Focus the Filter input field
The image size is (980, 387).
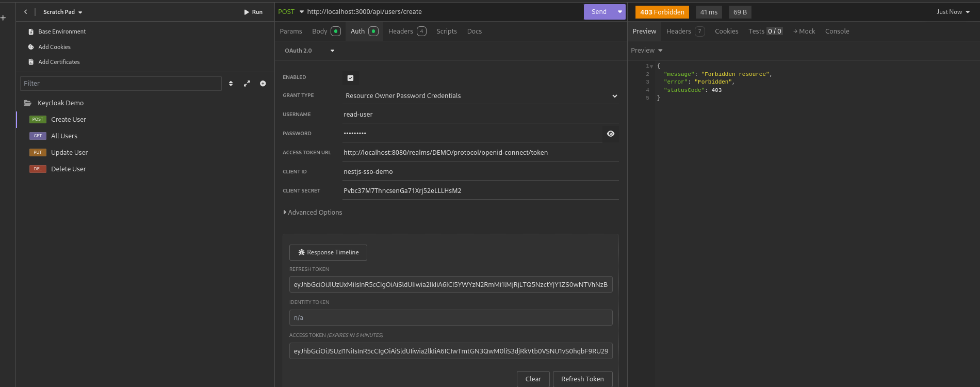(121, 83)
